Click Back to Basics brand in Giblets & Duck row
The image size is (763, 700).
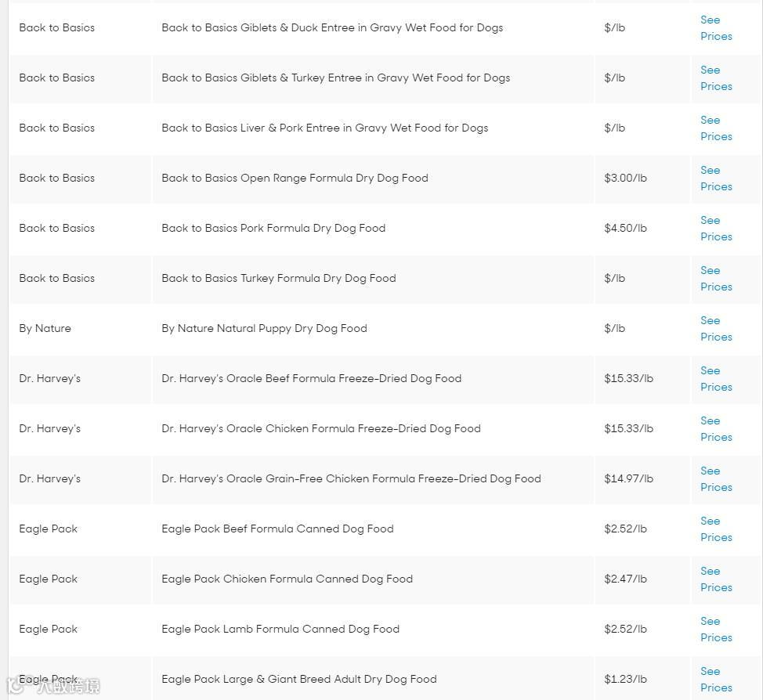click(57, 27)
